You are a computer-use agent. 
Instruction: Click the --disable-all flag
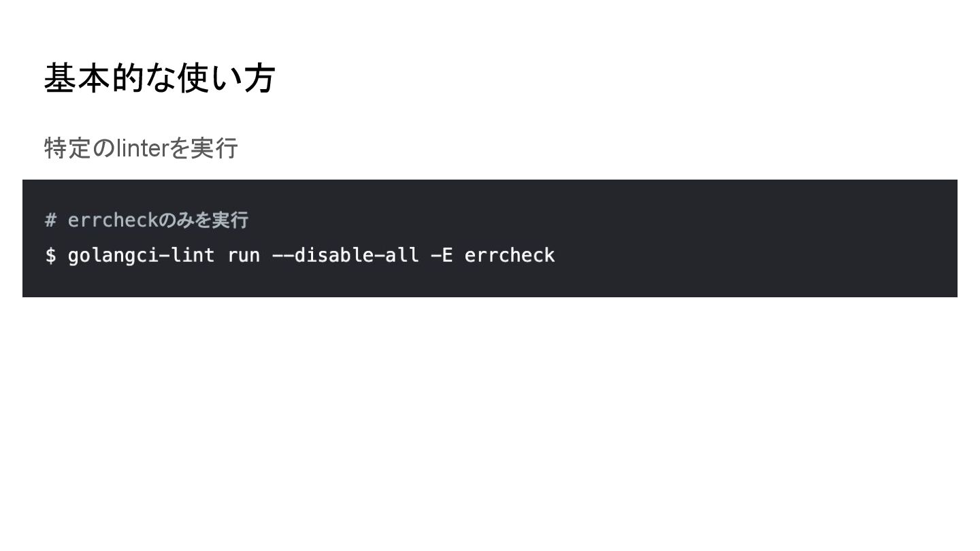345,256
